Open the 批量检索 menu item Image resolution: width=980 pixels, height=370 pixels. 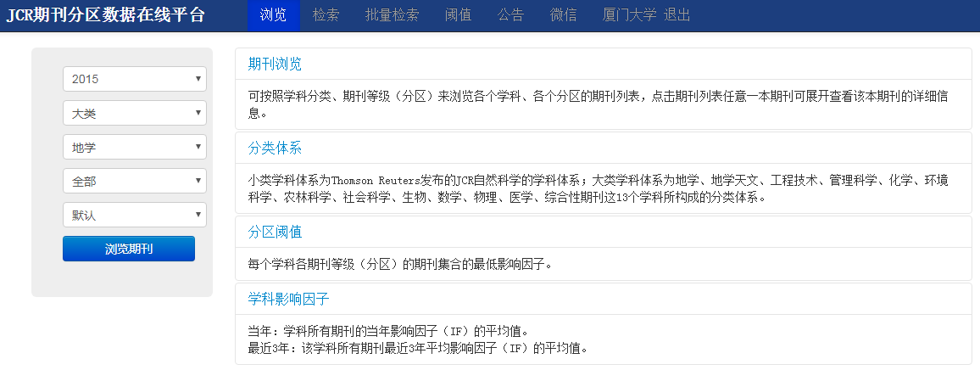[392, 15]
